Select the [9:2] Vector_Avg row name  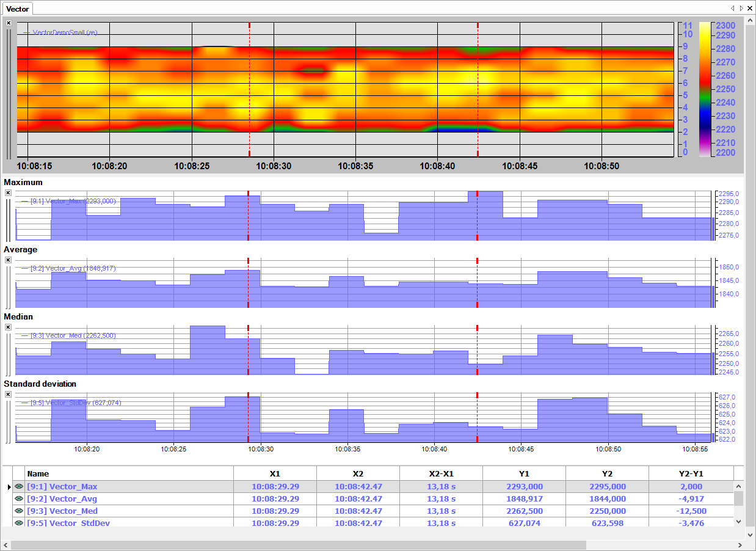pos(62,499)
